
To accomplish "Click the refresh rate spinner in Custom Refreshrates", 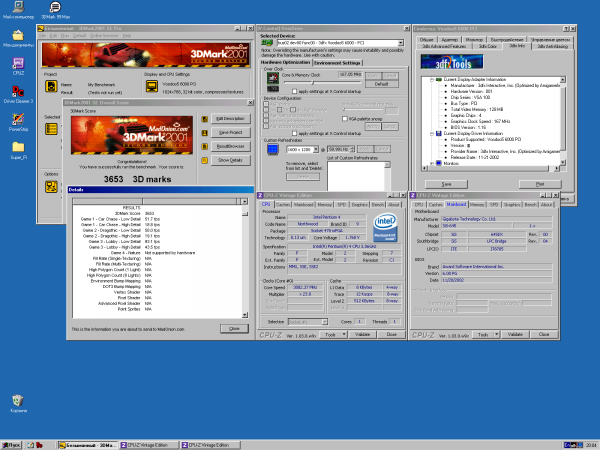I will [352, 149].
